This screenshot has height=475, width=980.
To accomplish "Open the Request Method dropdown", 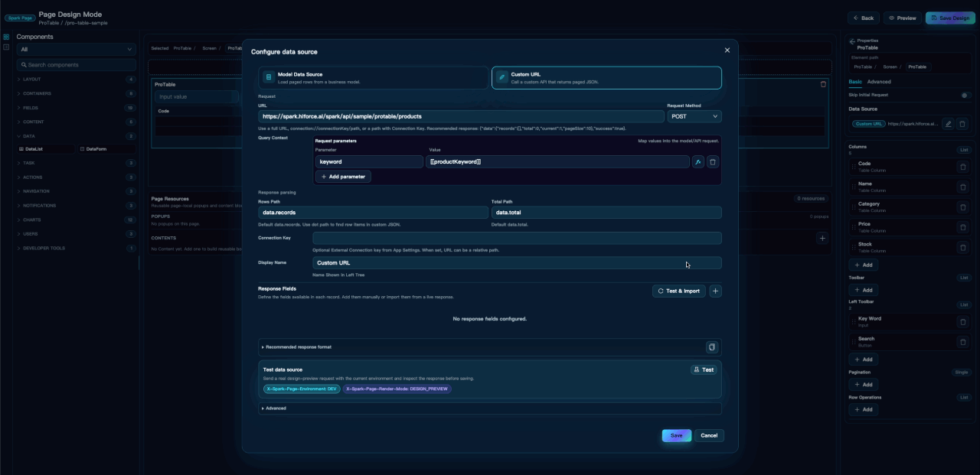I will [694, 116].
